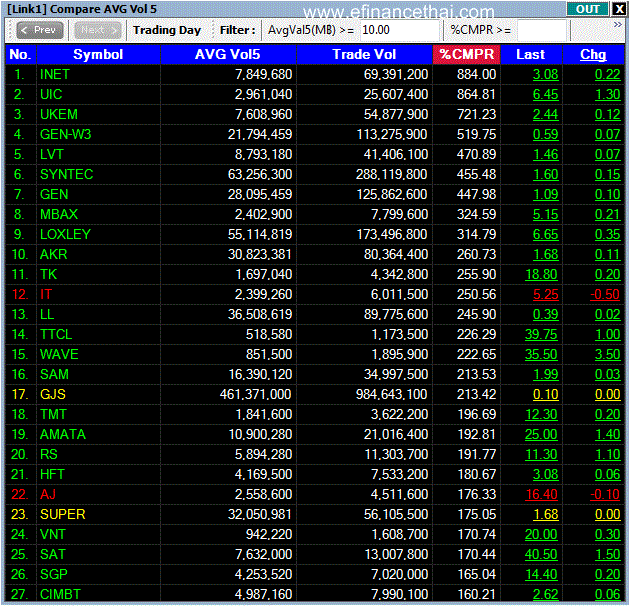Select red symbol AJ
630x606 pixels.
(48, 494)
